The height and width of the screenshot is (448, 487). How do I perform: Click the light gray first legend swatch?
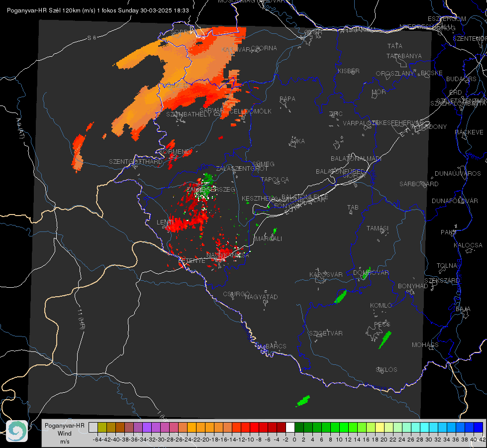click(93, 427)
